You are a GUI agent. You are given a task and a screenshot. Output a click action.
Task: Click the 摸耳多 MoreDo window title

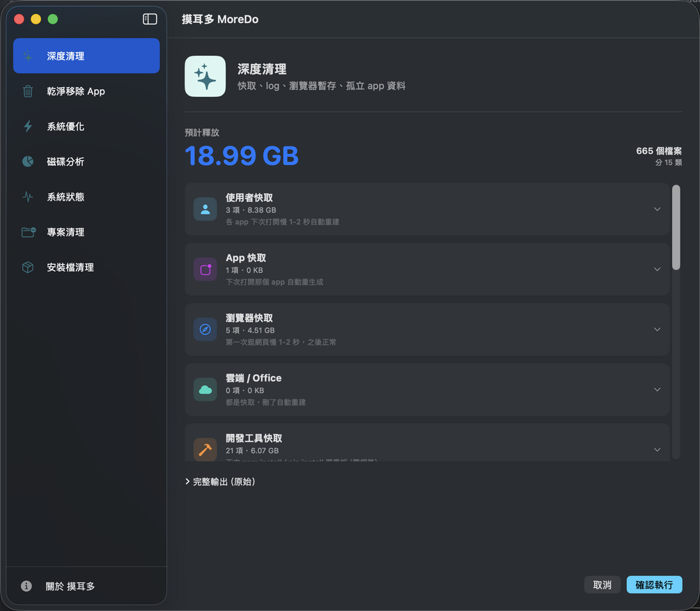[220, 20]
